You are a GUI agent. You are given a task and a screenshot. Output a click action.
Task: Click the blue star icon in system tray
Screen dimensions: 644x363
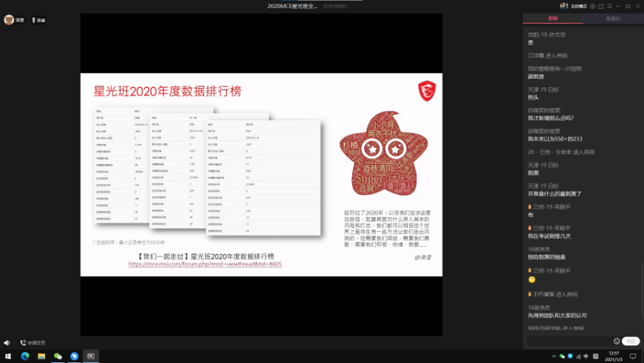[x=570, y=356]
